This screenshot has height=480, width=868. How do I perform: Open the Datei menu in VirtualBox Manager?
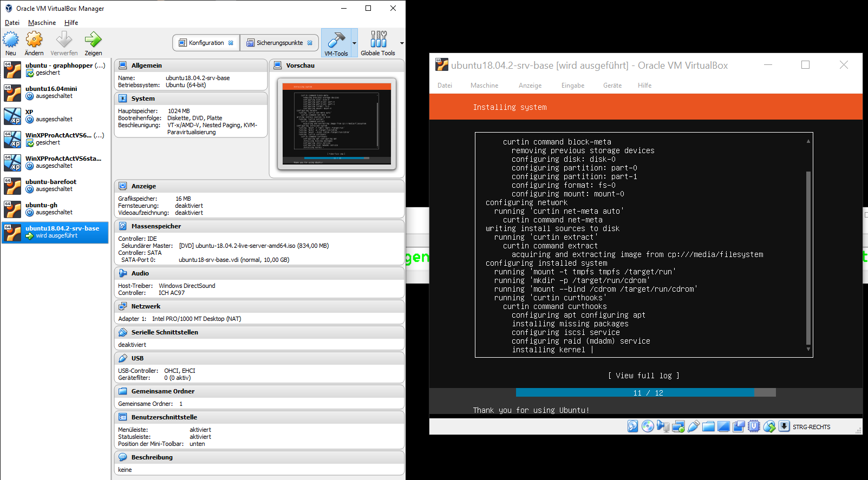[12, 23]
